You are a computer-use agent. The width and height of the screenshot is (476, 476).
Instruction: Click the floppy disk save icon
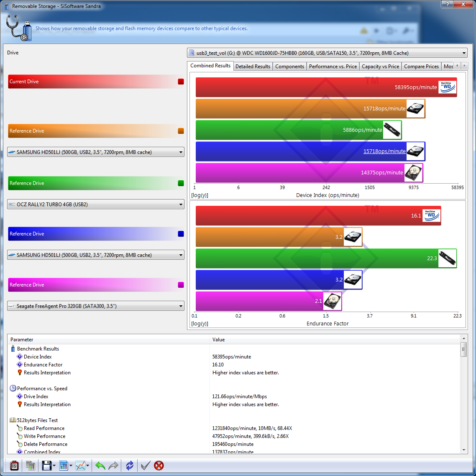pos(46,466)
